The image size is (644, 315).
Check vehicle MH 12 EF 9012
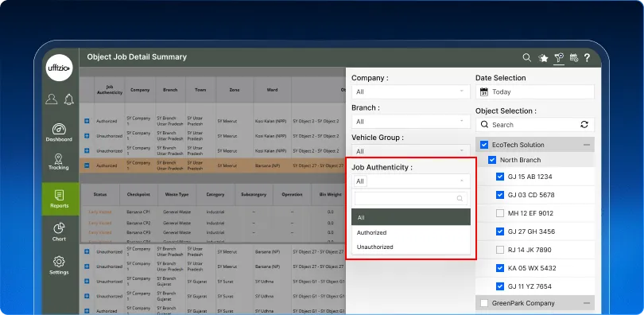(500, 213)
